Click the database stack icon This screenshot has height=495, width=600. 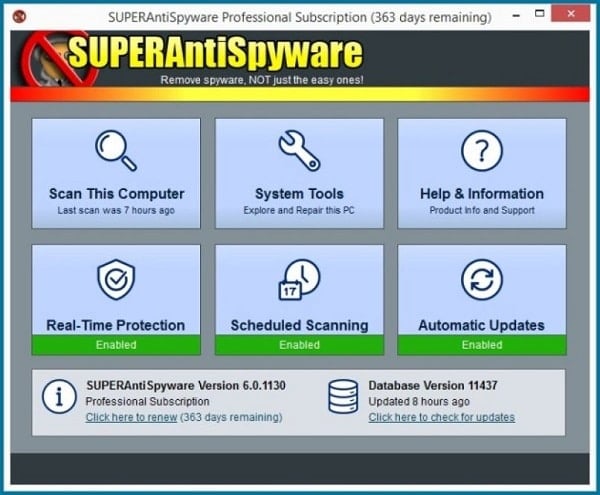coord(343,397)
